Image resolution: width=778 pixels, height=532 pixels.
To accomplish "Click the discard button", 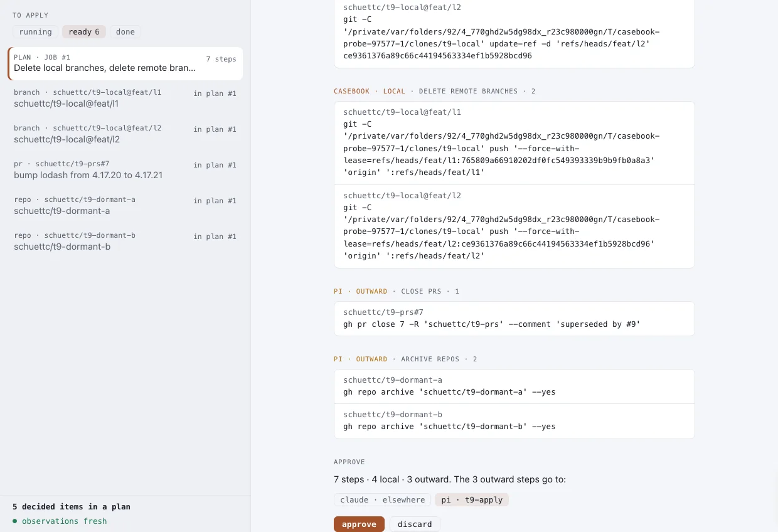I will click(415, 524).
